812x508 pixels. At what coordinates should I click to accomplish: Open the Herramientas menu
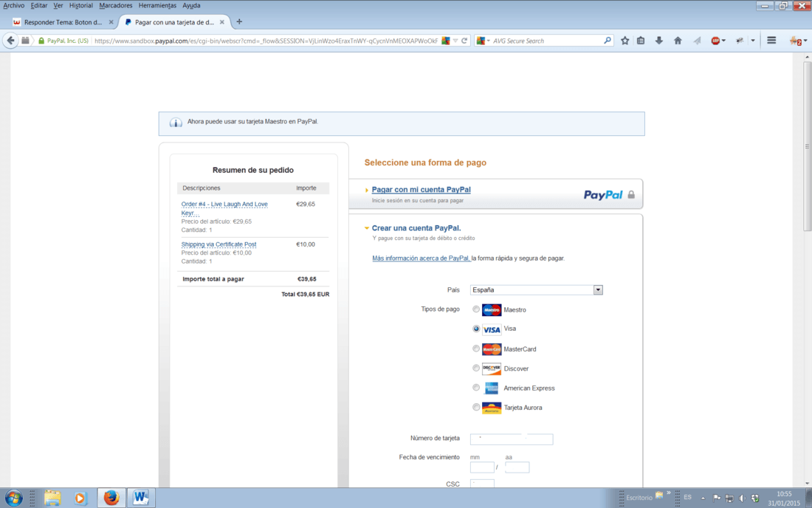click(157, 5)
